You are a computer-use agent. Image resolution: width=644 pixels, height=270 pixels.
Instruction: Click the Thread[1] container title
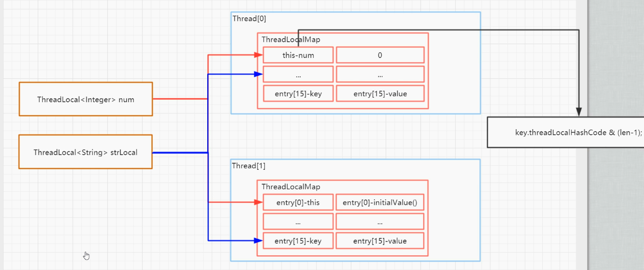coord(249,166)
